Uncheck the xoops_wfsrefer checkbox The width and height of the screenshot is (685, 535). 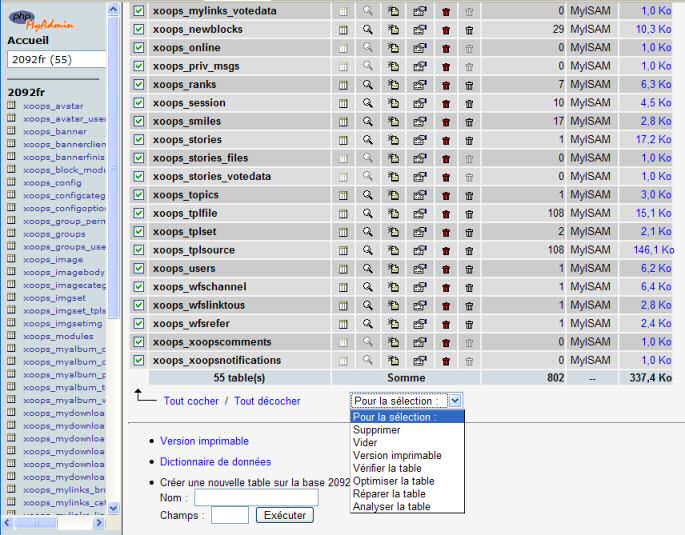tap(138, 323)
